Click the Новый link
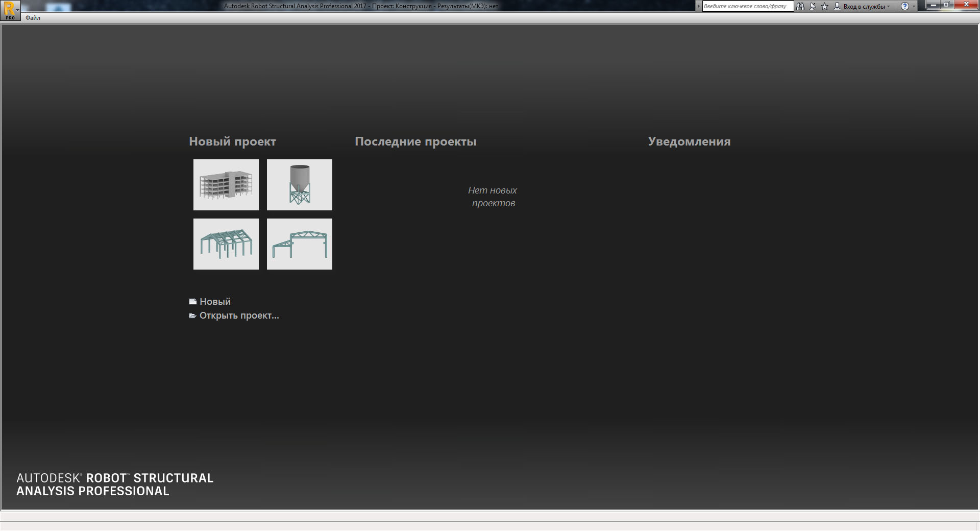Screen dimensions: 980x531 [215, 302]
